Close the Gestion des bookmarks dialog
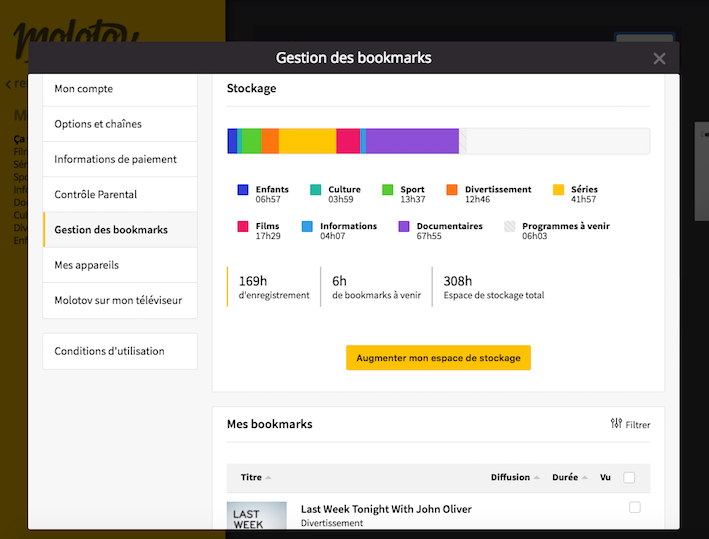Image resolution: width=709 pixels, height=539 pixels. 659,58
